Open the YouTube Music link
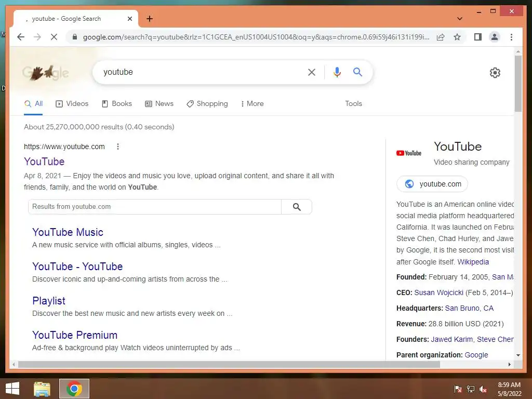The image size is (532, 399). tap(68, 232)
